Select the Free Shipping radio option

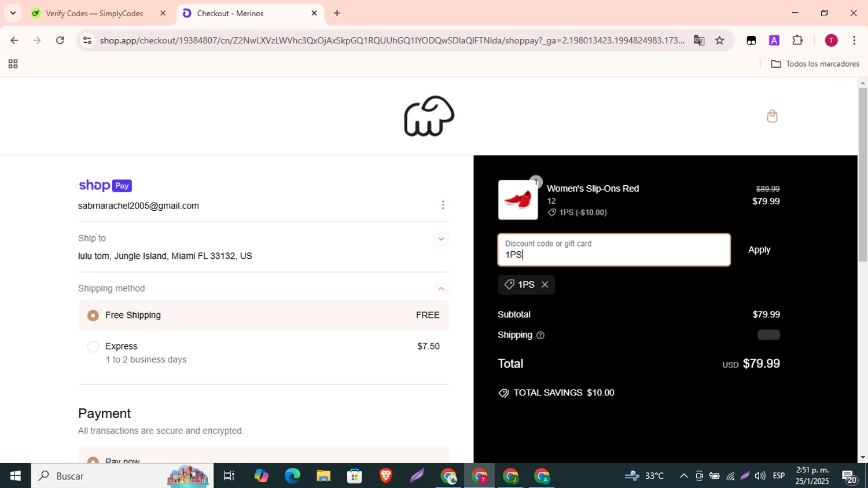(93, 315)
